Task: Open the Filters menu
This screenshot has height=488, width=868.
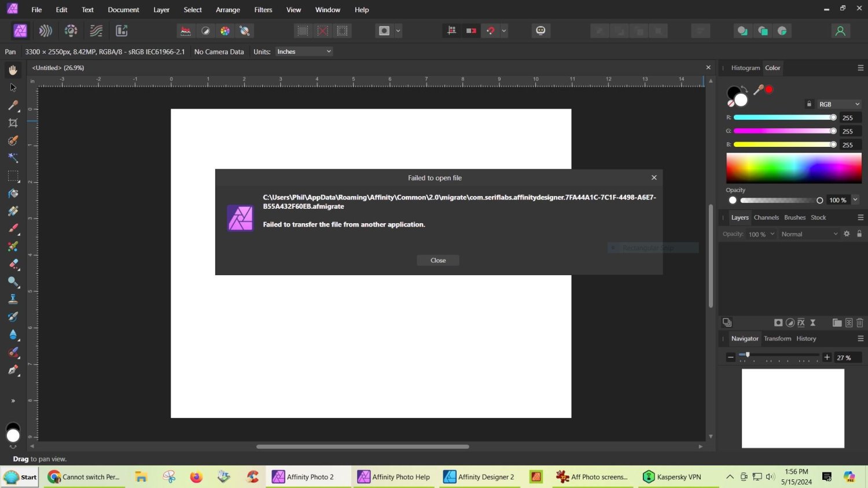Action: point(263,10)
